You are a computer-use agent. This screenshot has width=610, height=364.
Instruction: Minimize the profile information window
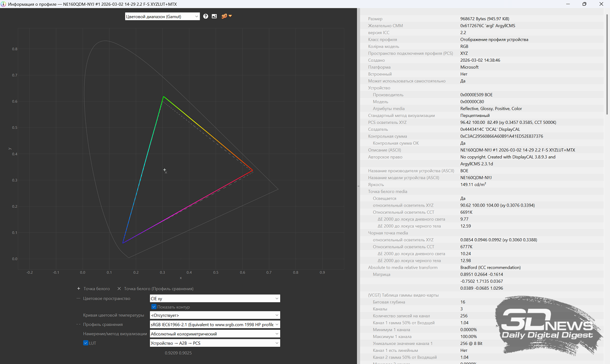tap(568, 4)
